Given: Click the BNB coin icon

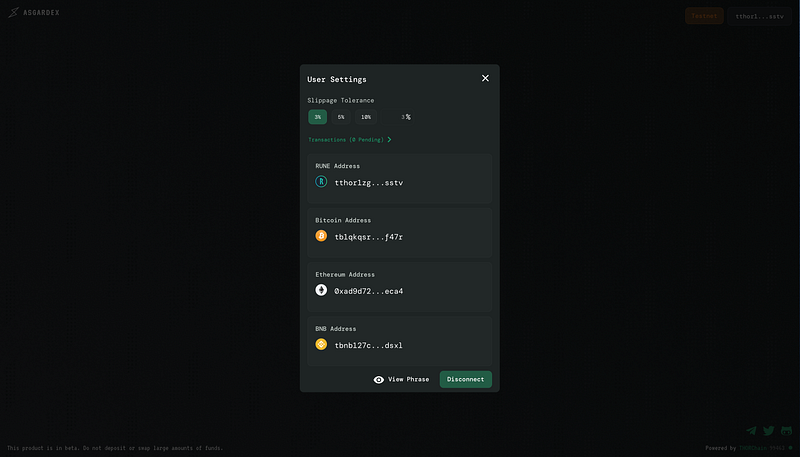Looking at the screenshot, I should tap(321, 344).
